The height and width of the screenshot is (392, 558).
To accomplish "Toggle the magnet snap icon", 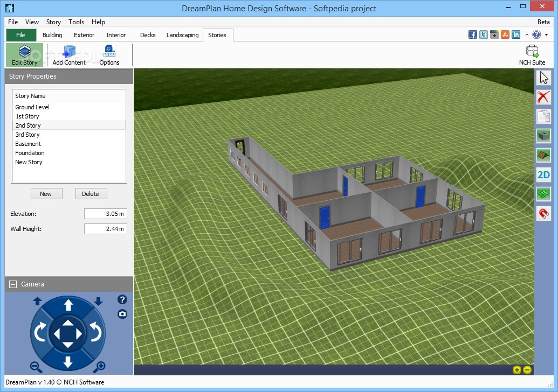I will pos(543,213).
